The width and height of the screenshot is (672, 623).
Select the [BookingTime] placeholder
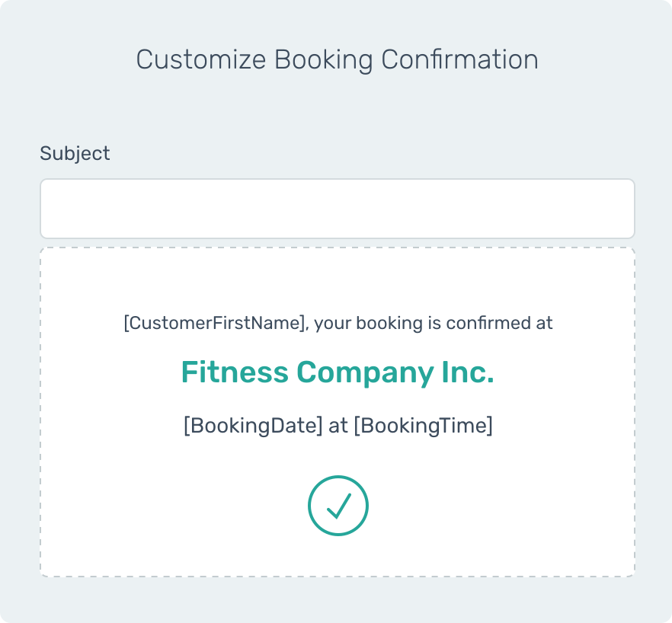[423, 426]
